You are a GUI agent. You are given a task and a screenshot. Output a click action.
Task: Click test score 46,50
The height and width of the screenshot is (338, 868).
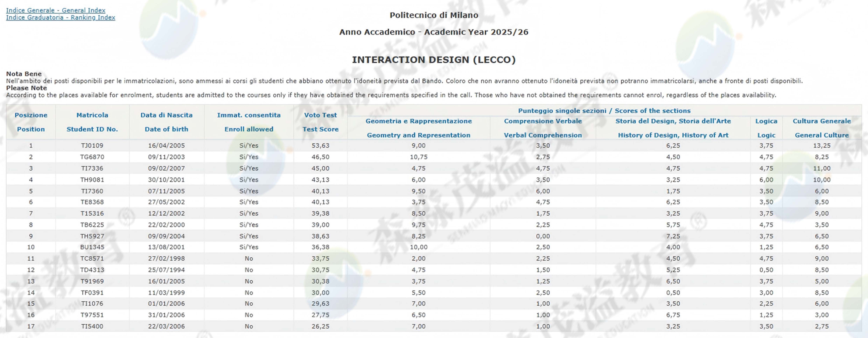pos(320,157)
